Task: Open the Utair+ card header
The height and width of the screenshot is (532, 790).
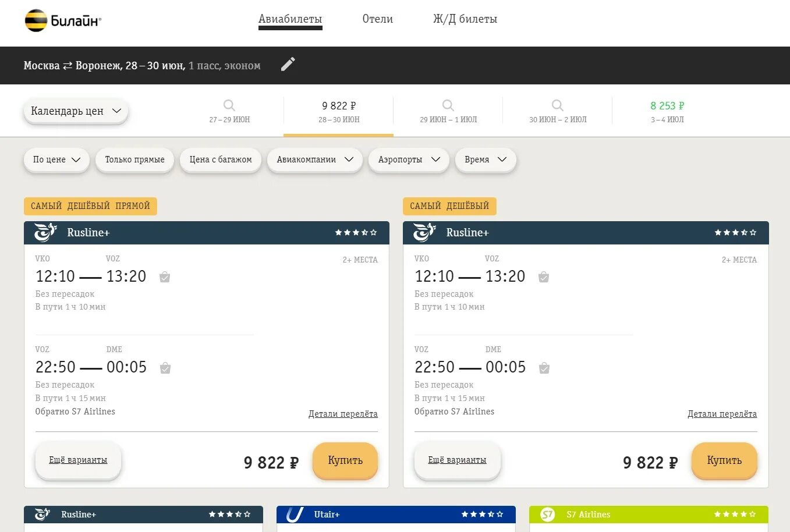Action: click(x=396, y=515)
